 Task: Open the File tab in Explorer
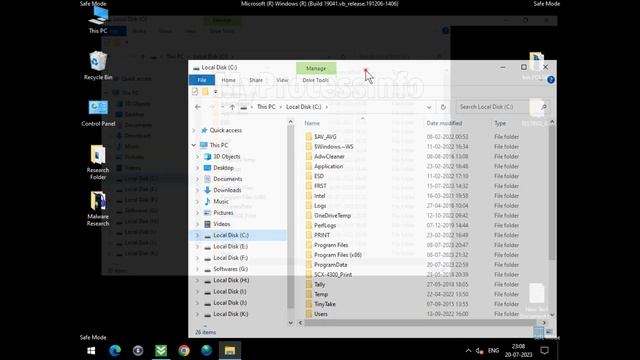point(202,80)
